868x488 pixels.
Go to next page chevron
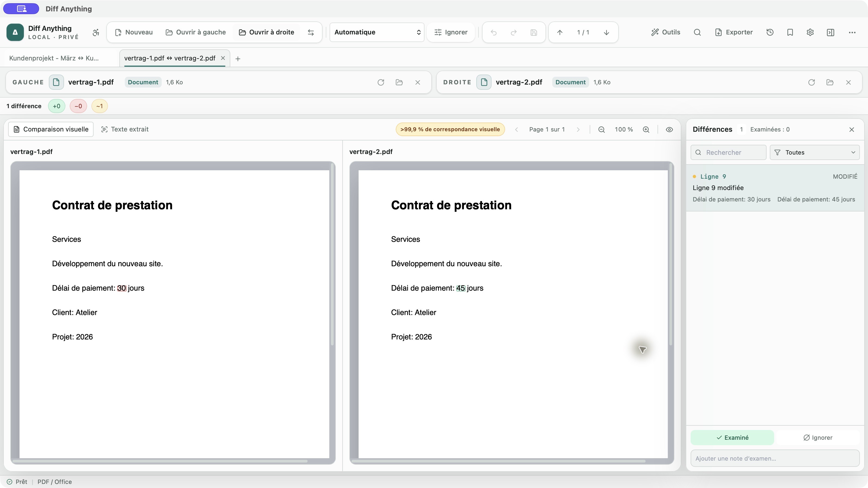578,129
